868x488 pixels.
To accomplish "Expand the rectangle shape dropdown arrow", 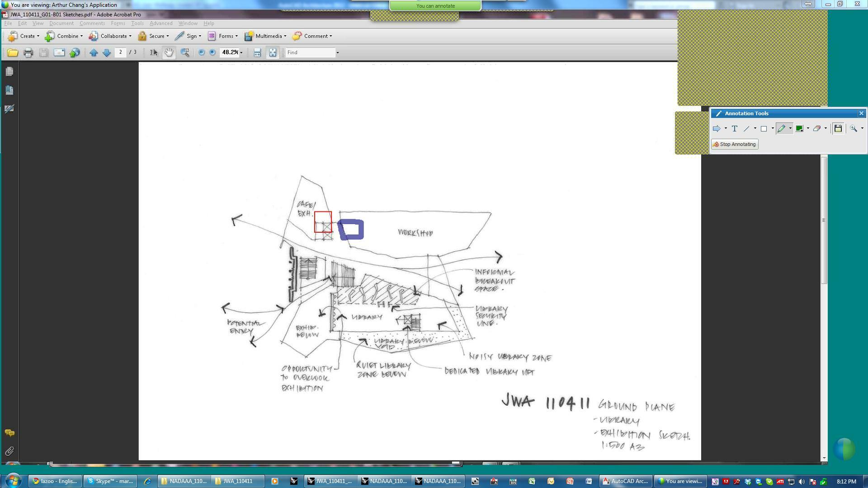I will pos(773,129).
